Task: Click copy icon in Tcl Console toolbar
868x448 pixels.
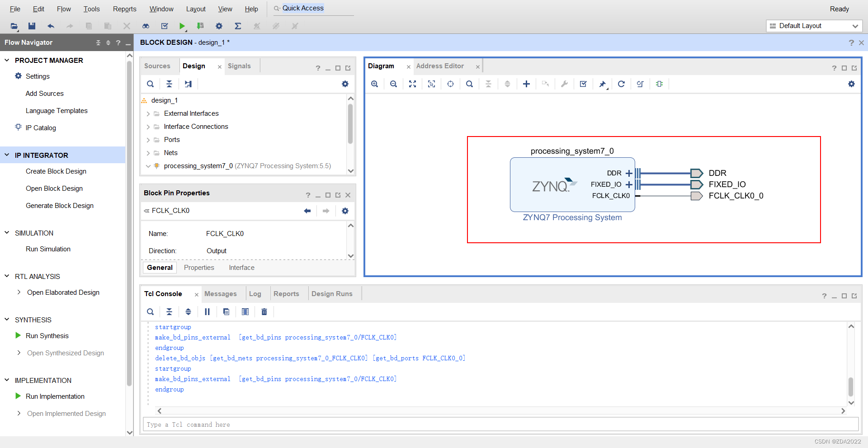Action: [x=226, y=312]
